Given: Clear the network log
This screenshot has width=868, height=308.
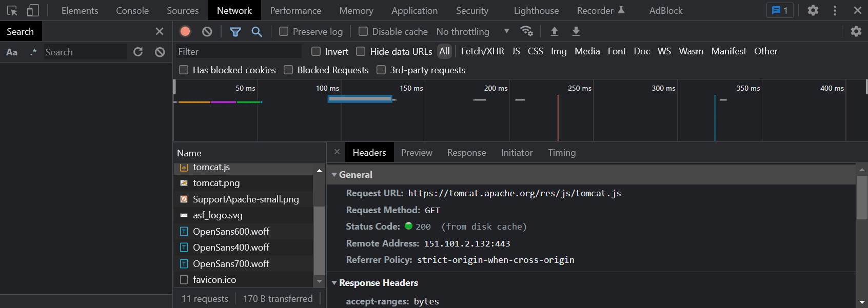Looking at the screenshot, I should tap(207, 32).
